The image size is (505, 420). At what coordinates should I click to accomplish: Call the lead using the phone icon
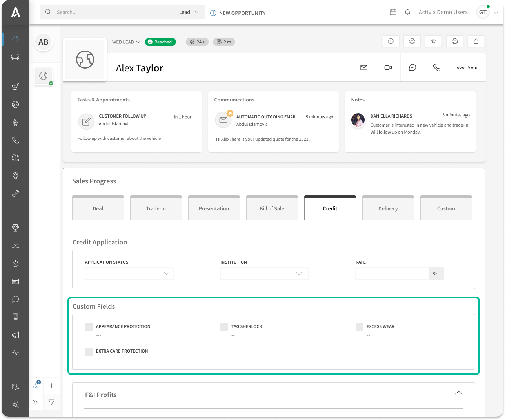pyautogui.click(x=436, y=68)
